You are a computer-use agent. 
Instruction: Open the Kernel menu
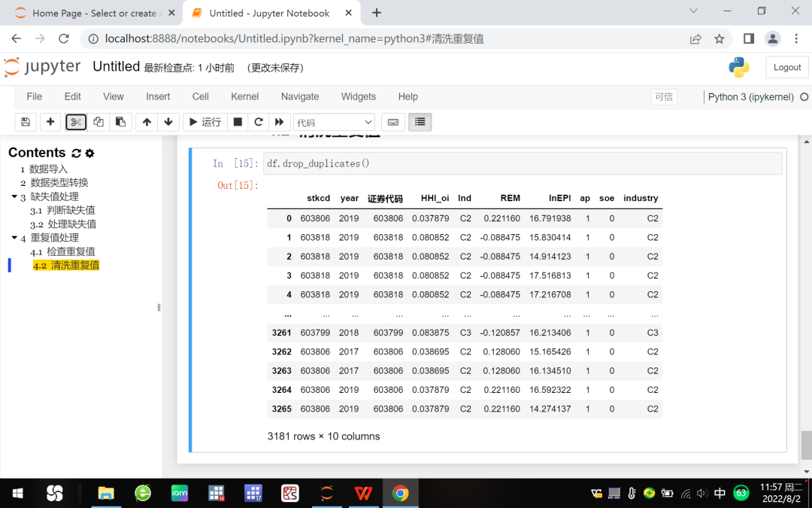point(245,96)
